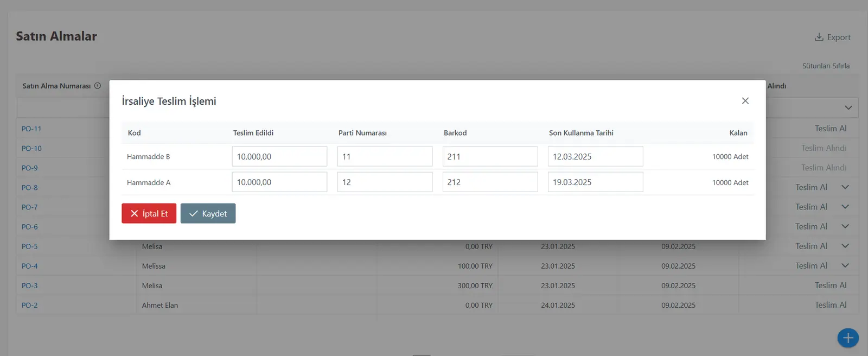
Task: Save delivery with the Kaydet button
Action: click(x=208, y=213)
